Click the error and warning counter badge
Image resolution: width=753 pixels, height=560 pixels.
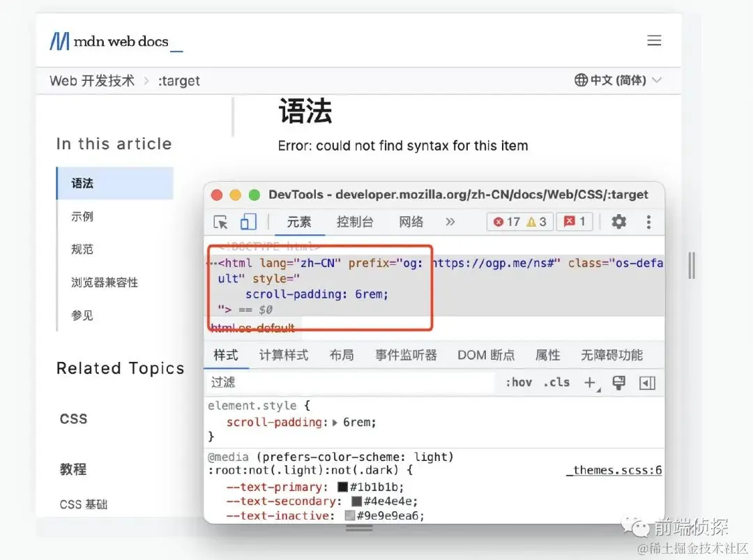coord(519,222)
